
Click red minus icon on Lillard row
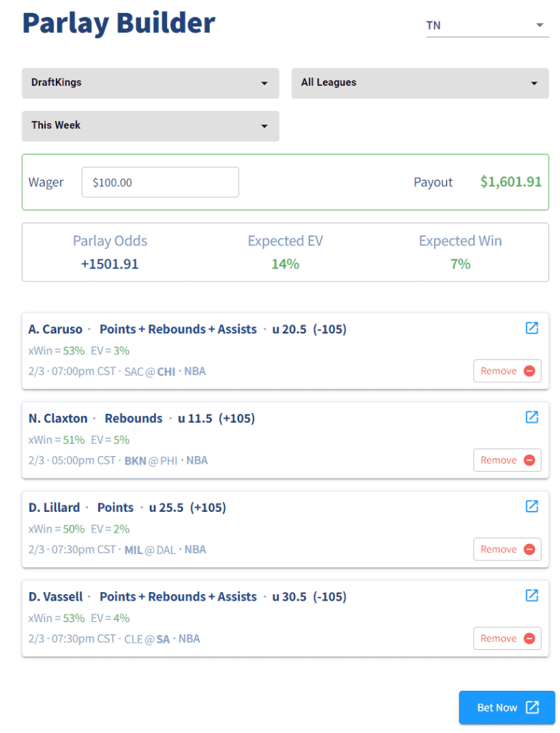[529, 549]
